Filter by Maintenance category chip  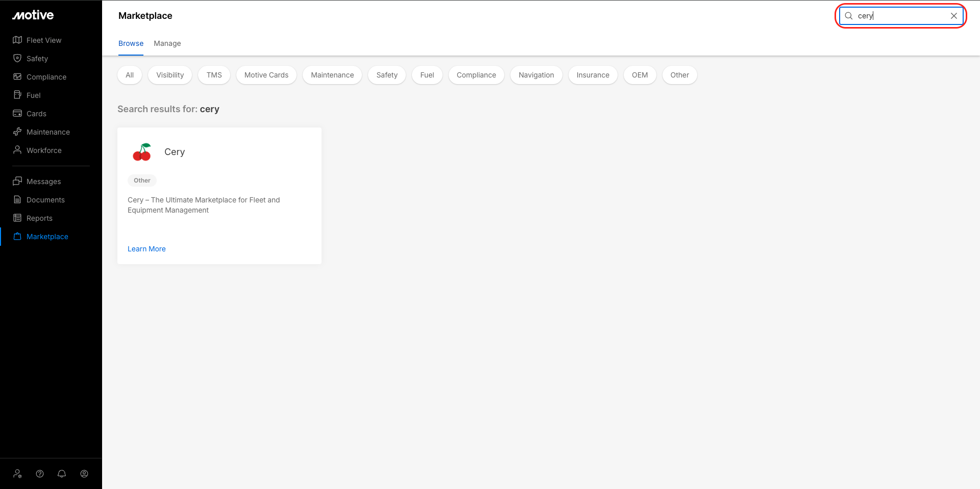tap(332, 75)
